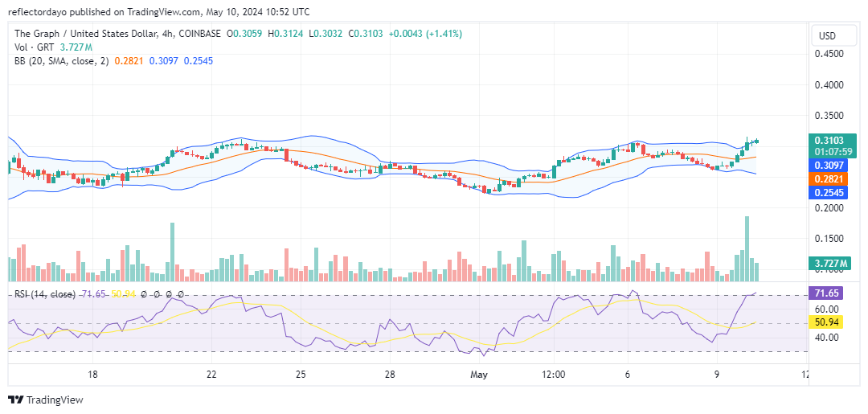The width and height of the screenshot is (868, 414).
Task: Click the 0.4000 price axis label
Action: click(829, 84)
